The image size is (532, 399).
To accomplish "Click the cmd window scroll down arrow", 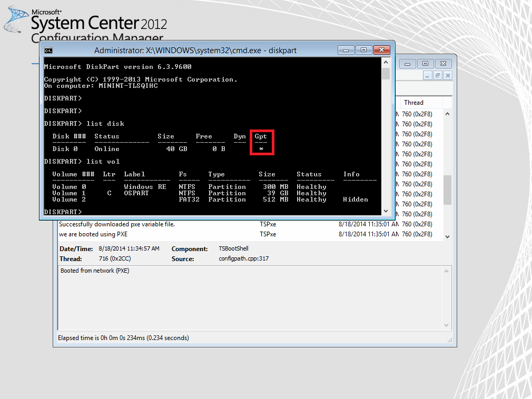I will (386, 211).
